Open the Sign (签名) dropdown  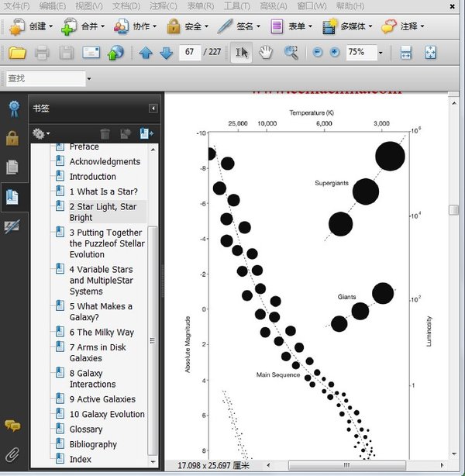(x=239, y=26)
